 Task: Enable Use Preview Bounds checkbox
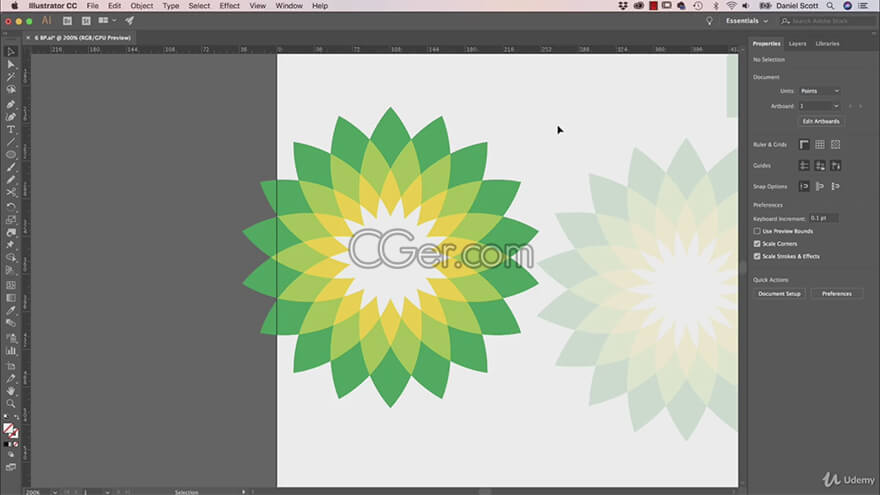(x=757, y=231)
